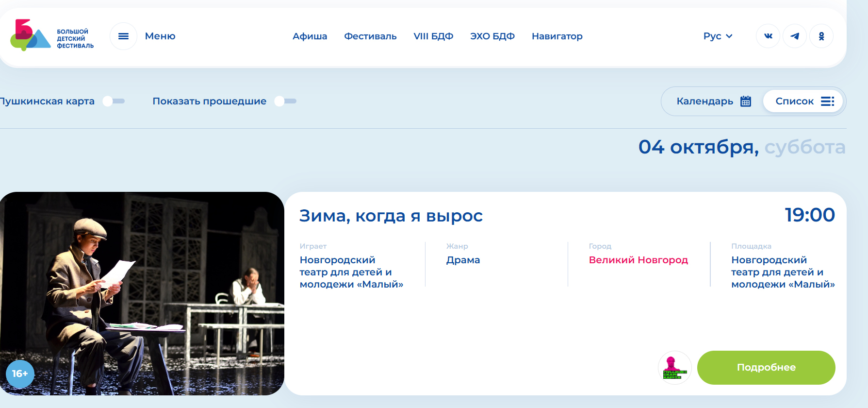Click the 16+ age rating badge
Image resolution: width=868 pixels, height=408 pixels.
[20, 374]
